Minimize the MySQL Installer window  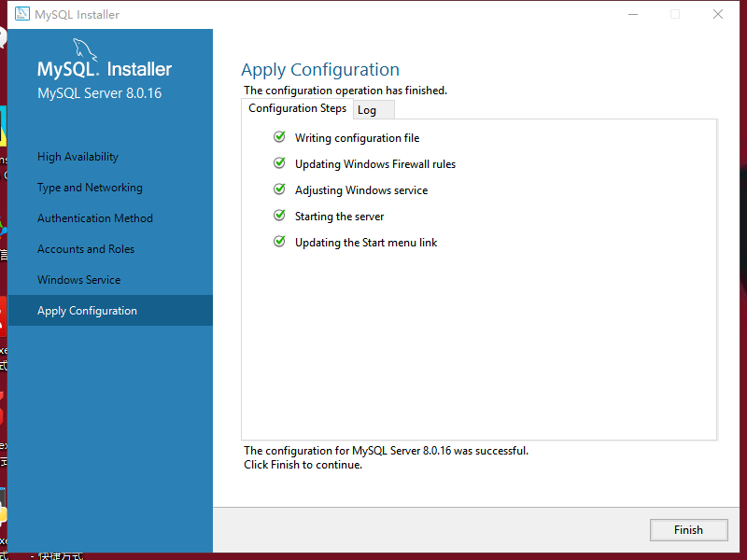[x=633, y=14]
